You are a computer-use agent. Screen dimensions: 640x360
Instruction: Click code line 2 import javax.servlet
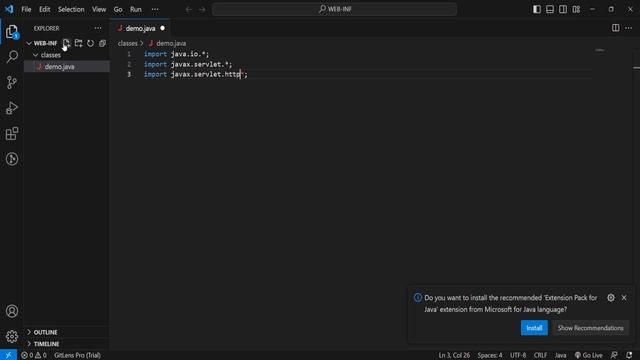click(x=188, y=64)
